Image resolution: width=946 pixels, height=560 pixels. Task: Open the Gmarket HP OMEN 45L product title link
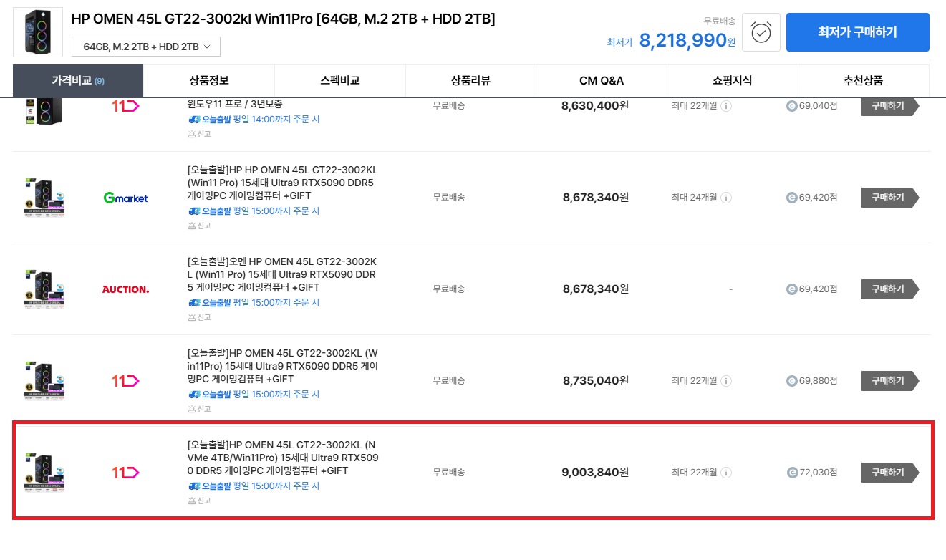pyautogui.click(x=282, y=183)
